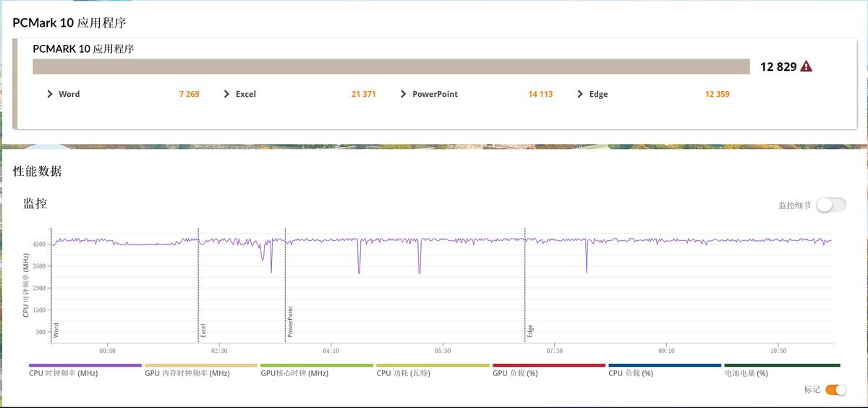Click the red warning triangle beside score 12 829
This screenshot has height=408, width=868.
pos(806,67)
